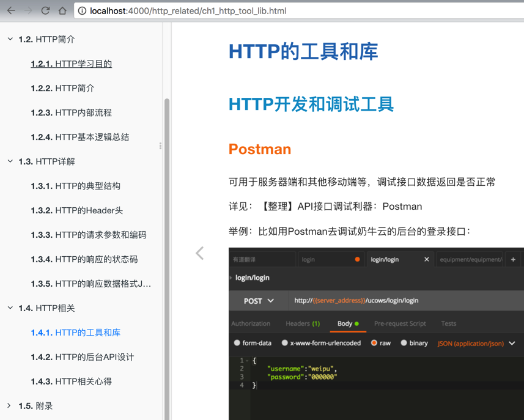Click the HTTP的工具和库 page heading
The image size is (524, 420).
click(x=303, y=51)
